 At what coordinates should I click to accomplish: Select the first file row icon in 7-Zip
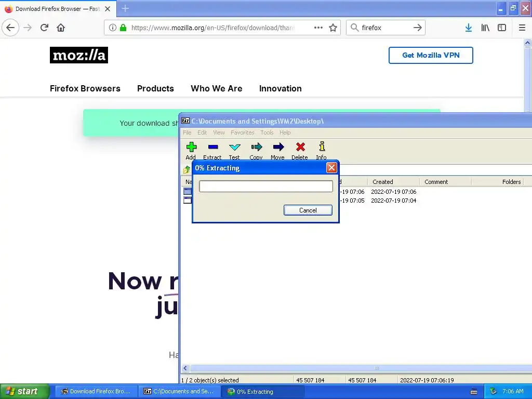click(188, 191)
